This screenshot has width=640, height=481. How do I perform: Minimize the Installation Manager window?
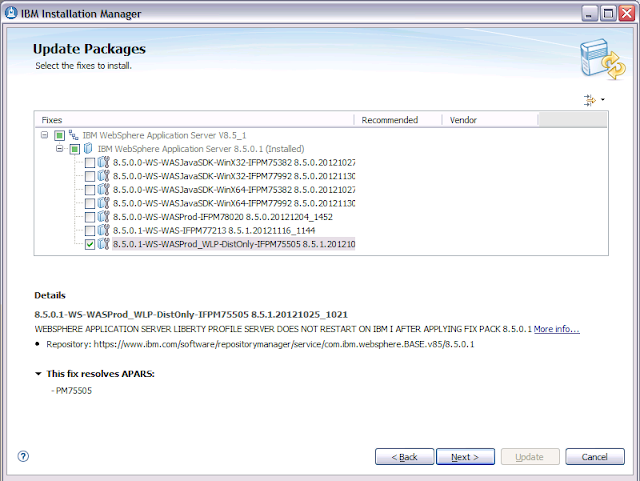click(x=589, y=13)
